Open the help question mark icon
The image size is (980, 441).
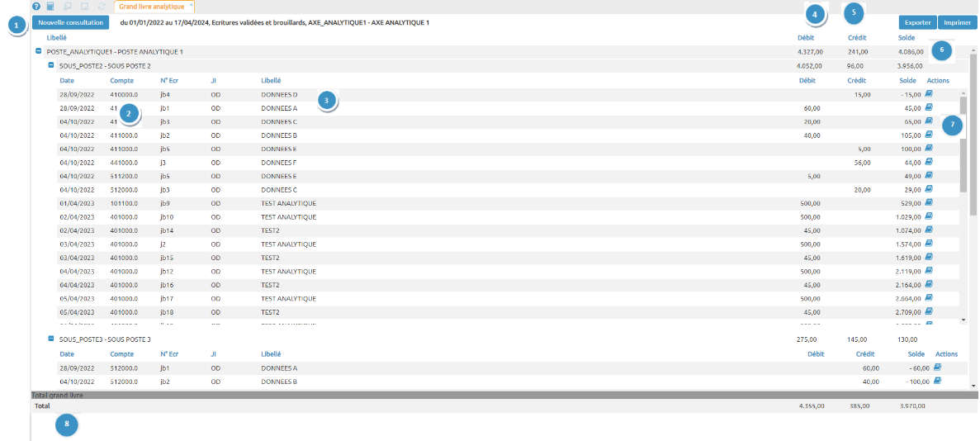coord(36,7)
